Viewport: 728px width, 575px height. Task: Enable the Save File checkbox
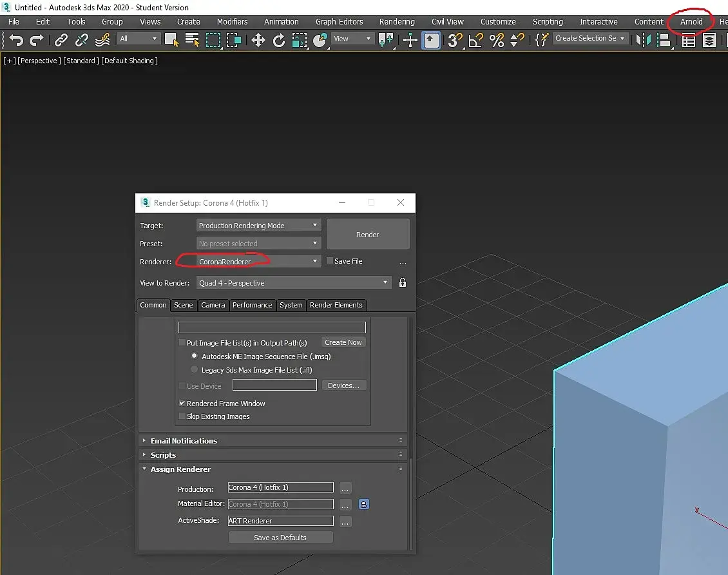[330, 261]
